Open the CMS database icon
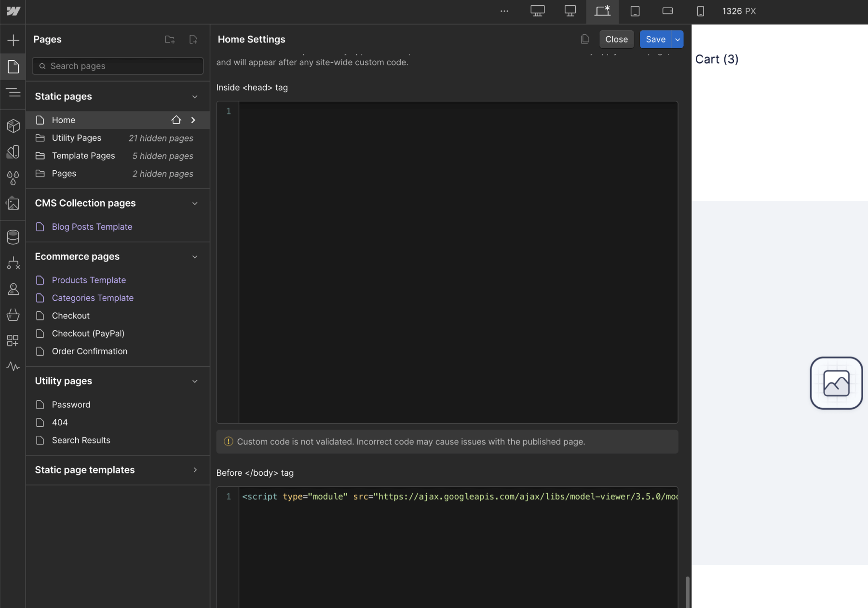 click(13, 237)
